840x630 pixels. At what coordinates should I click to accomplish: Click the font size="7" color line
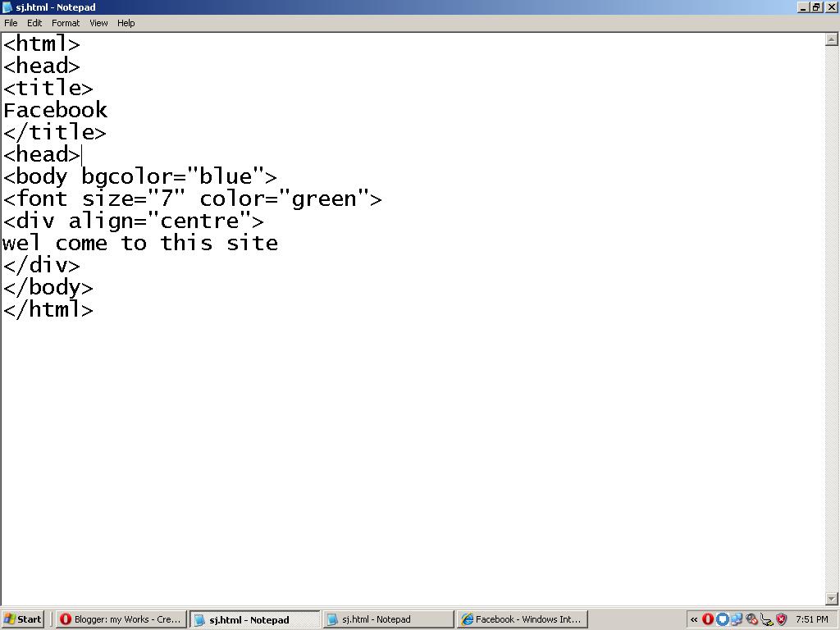coord(193,199)
